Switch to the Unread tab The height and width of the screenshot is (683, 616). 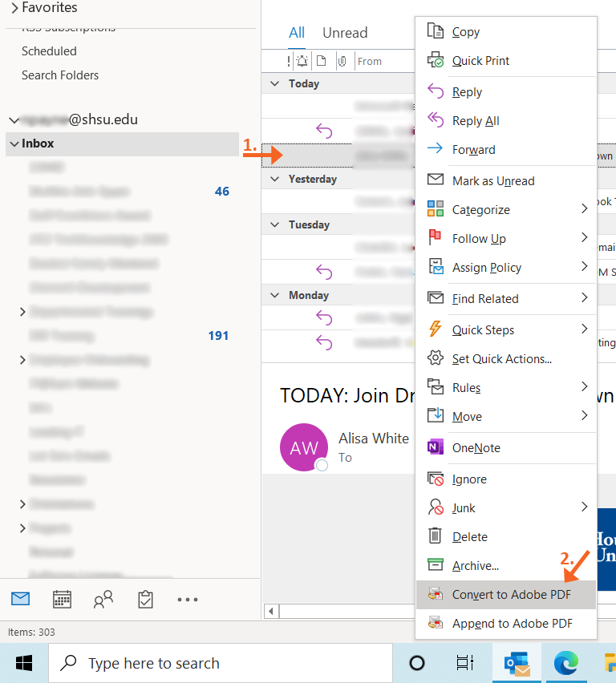pyautogui.click(x=345, y=33)
